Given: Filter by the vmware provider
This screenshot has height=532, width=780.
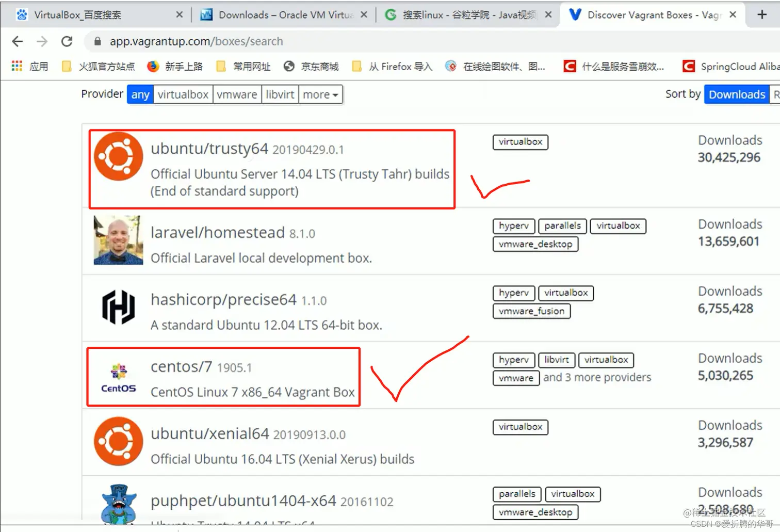Looking at the screenshot, I should click(237, 94).
